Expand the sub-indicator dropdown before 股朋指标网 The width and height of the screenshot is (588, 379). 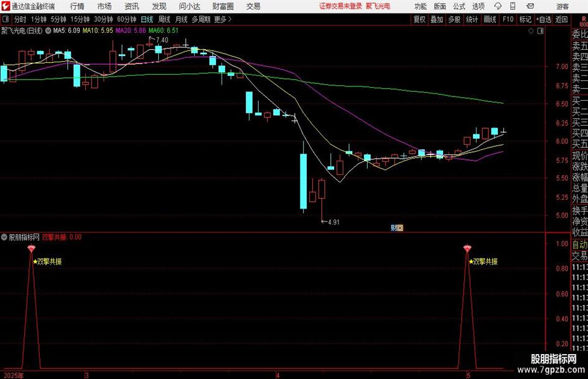point(4,237)
